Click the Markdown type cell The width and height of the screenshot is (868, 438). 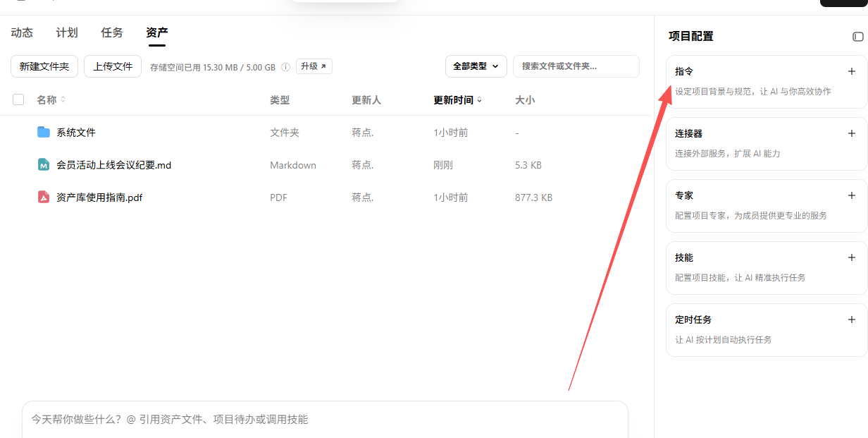tap(293, 165)
